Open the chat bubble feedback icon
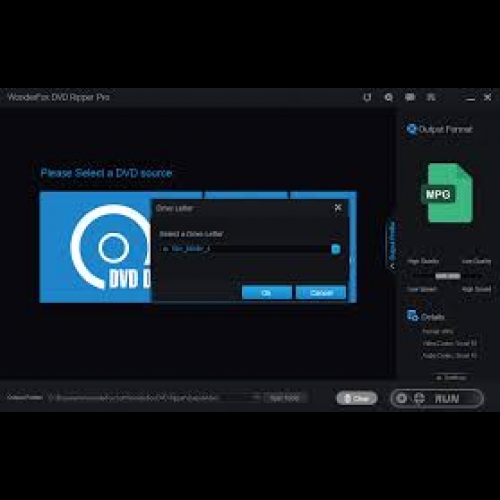 click(x=410, y=97)
